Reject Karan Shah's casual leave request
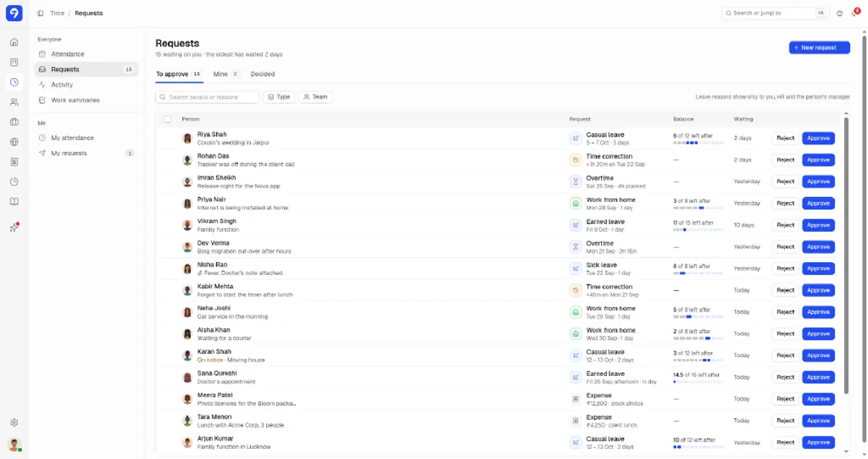 coord(785,355)
